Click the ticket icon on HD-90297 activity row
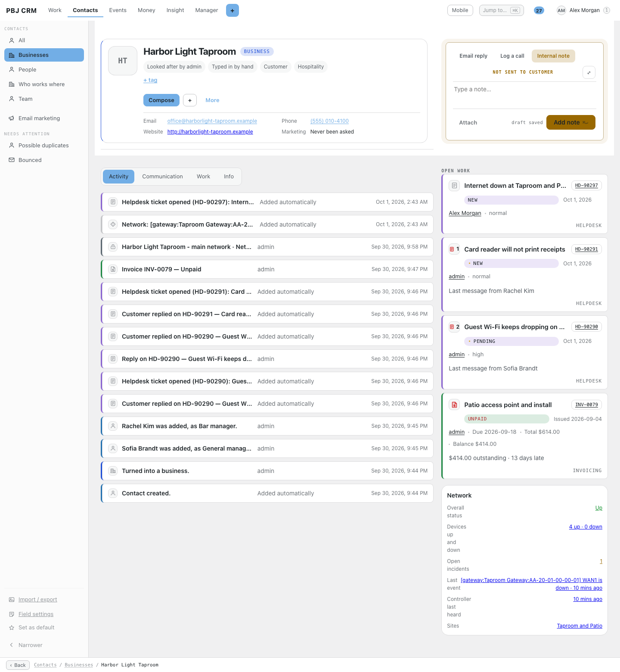The width and height of the screenshot is (620, 672). click(x=113, y=202)
